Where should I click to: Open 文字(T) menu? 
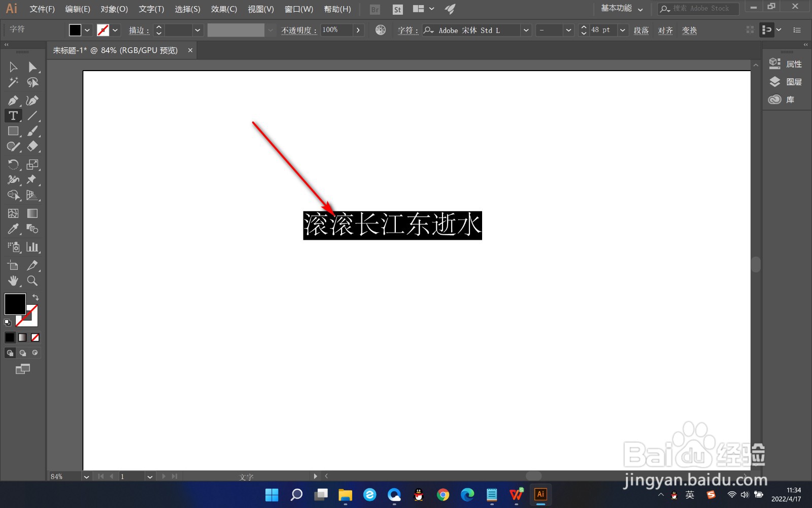click(151, 9)
